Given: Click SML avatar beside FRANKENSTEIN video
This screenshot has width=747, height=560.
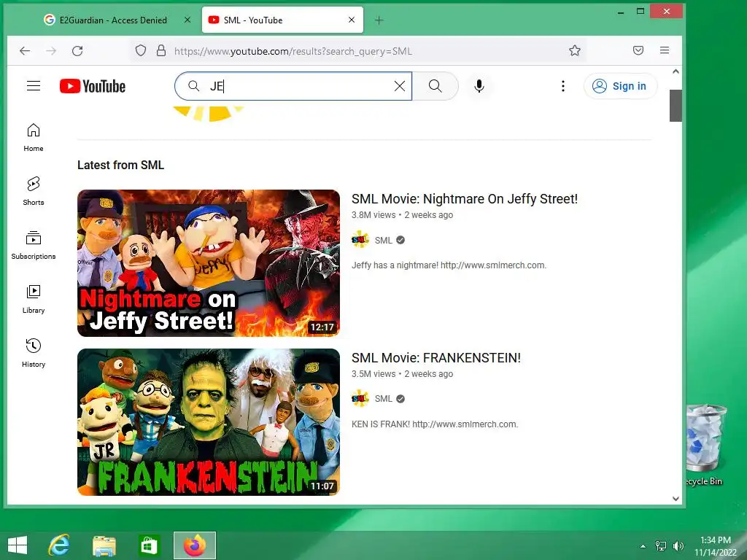Looking at the screenshot, I should 360,399.
